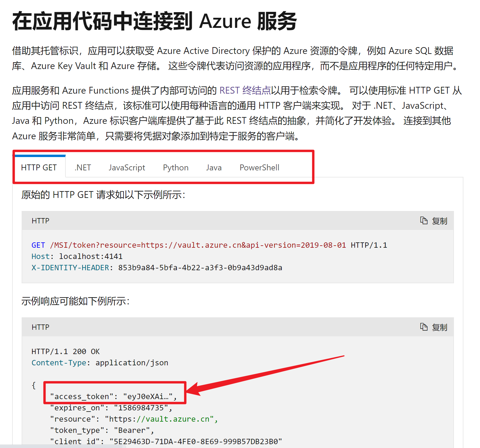Select the HTTP GET tab

click(x=39, y=168)
